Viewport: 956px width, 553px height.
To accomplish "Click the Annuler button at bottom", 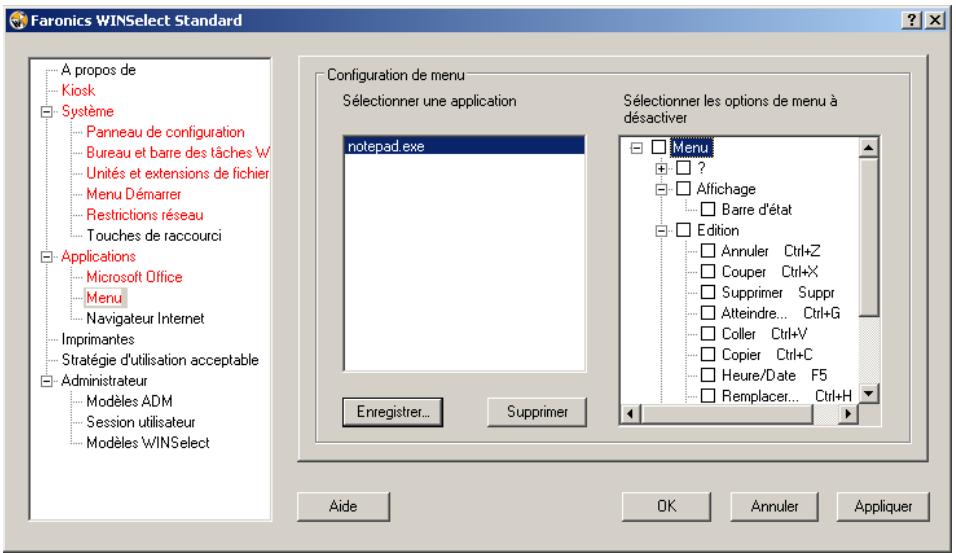I will [x=774, y=506].
